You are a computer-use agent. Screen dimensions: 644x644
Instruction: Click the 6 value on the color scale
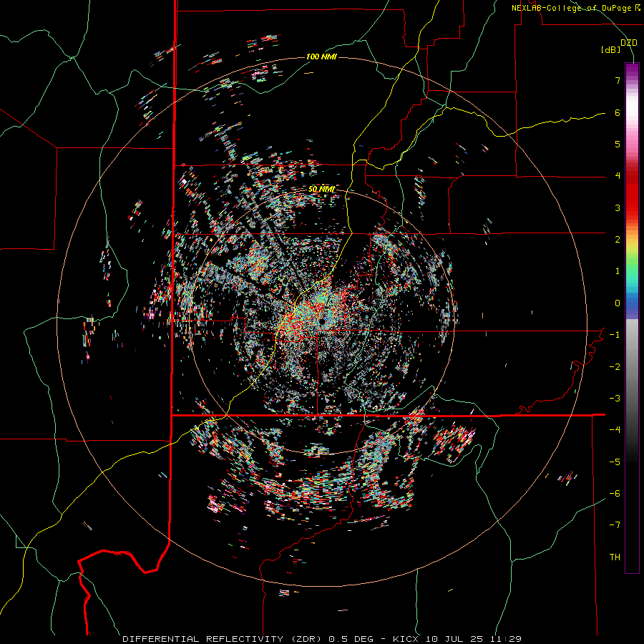[618, 112]
